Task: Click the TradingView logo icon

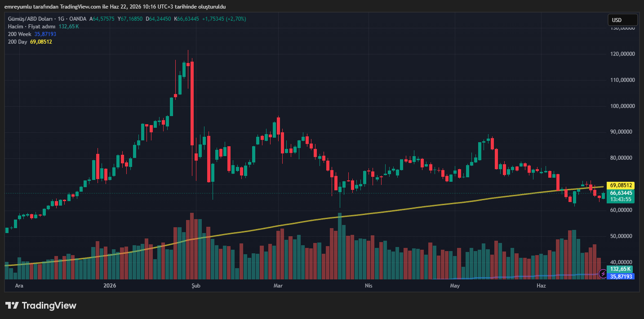Action: tap(12, 306)
